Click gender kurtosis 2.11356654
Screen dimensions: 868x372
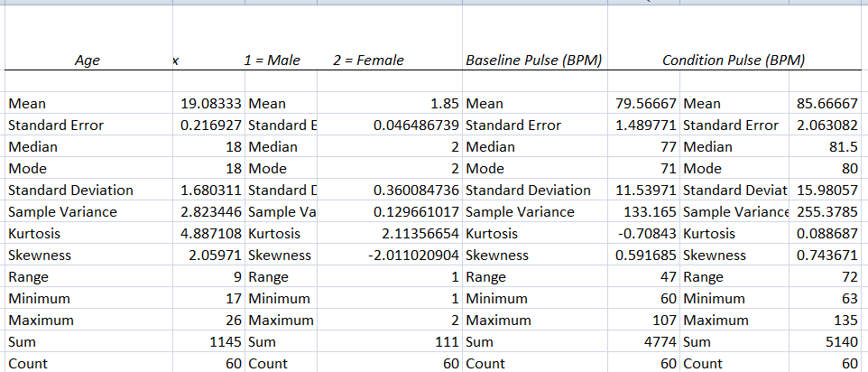coord(420,234)
